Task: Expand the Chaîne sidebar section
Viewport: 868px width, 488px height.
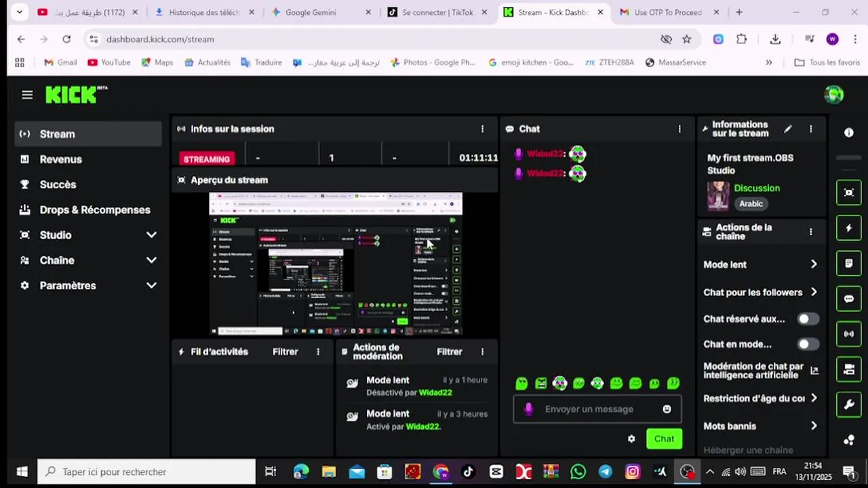Action: [x=151, y=260]
